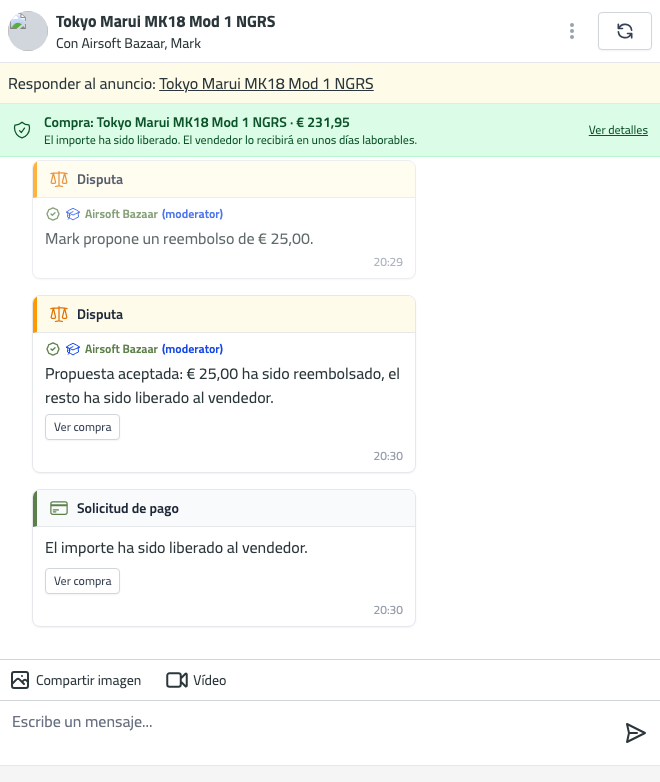
Task: Click Ver detalles in the green banner
Action: tap(618, 130)
